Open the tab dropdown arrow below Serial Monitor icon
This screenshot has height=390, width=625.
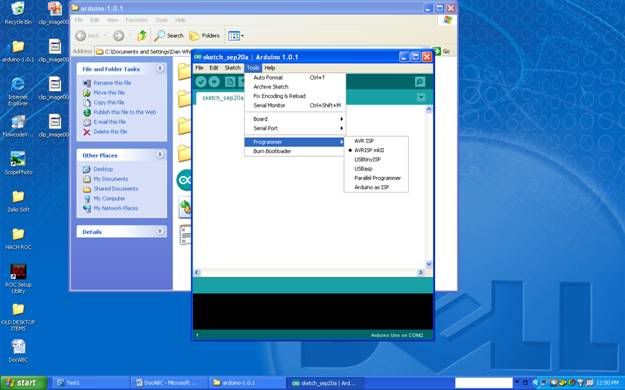click(x=421, y=97)
